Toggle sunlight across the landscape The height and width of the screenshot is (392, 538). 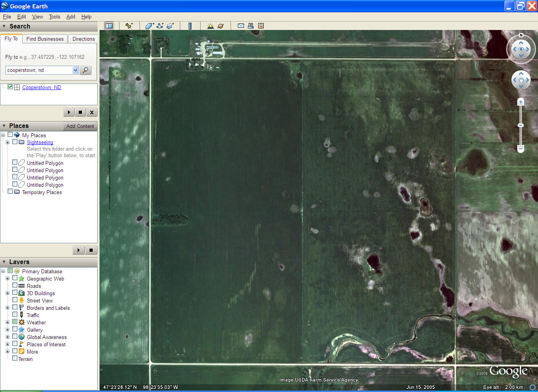tap(210, 26)
